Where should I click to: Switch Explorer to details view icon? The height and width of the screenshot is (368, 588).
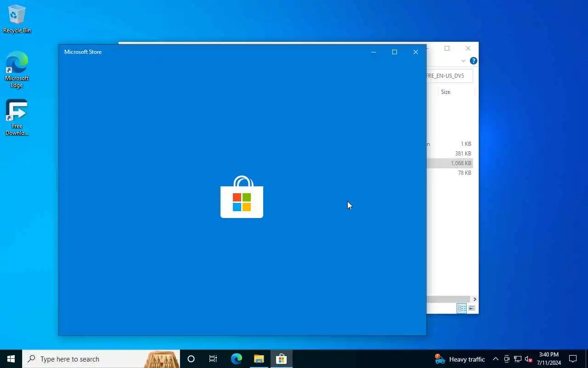click(462, 308)
